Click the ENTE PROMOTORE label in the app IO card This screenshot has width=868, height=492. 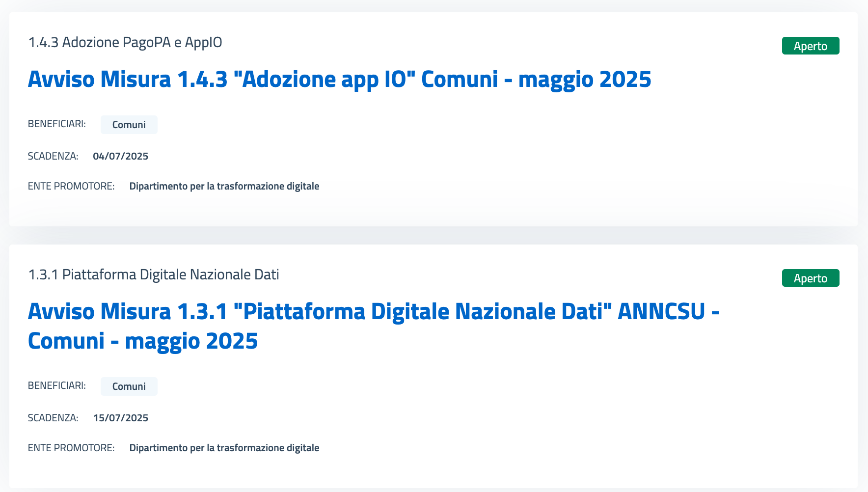71,186
